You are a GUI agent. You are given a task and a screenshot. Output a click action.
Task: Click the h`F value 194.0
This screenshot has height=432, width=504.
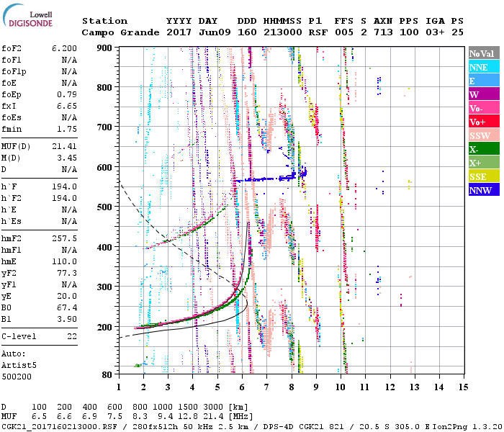pyautogui.click(x=64, y=186)
